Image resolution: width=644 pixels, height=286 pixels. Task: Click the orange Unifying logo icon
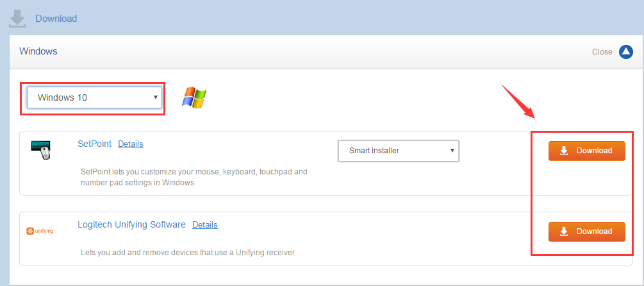click(40, 231)
